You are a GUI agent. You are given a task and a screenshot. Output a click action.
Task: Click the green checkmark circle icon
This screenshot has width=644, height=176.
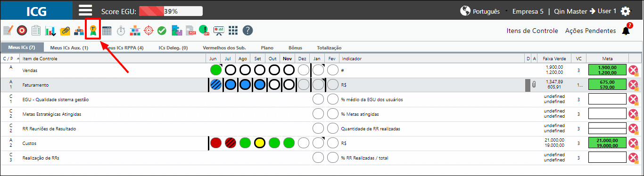(x=162, y=31)
